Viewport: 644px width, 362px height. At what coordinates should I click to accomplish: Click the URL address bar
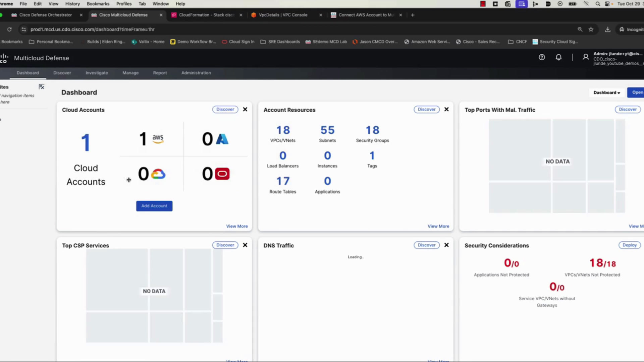coord(295,29)
